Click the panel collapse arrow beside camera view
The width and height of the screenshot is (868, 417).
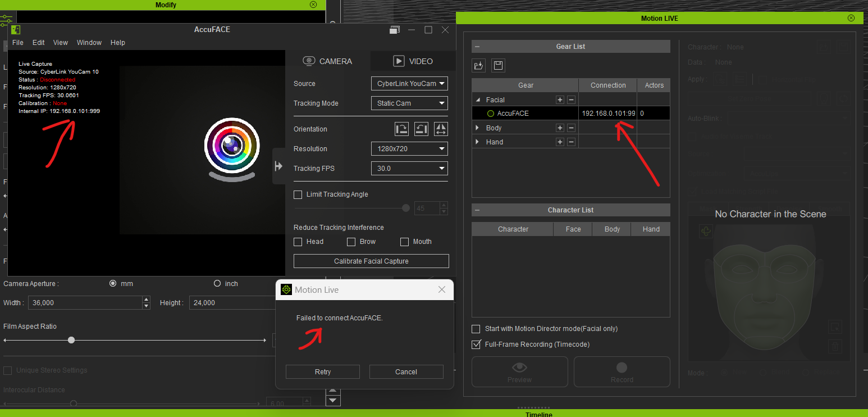click(278, 166)
